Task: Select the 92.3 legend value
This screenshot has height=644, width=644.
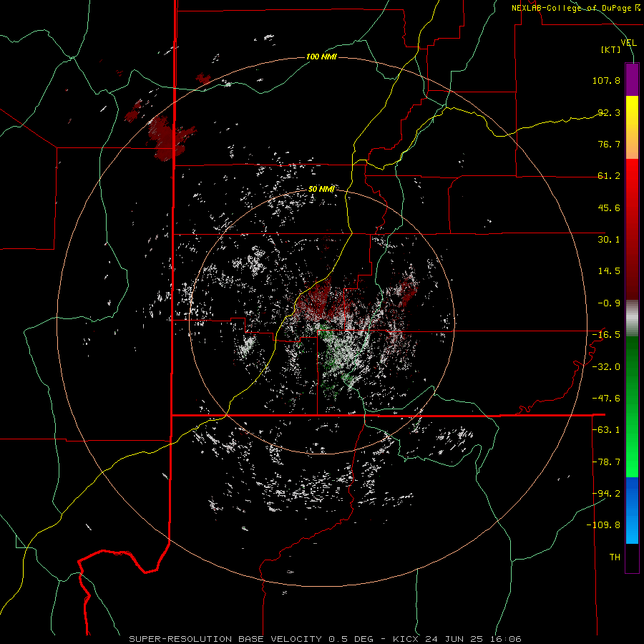Action: point(609,112)
